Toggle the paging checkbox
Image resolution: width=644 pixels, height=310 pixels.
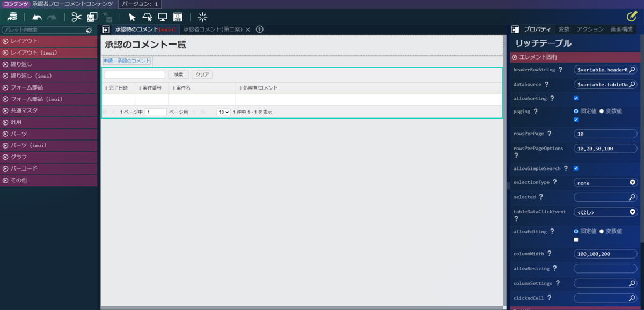(576, 120)
